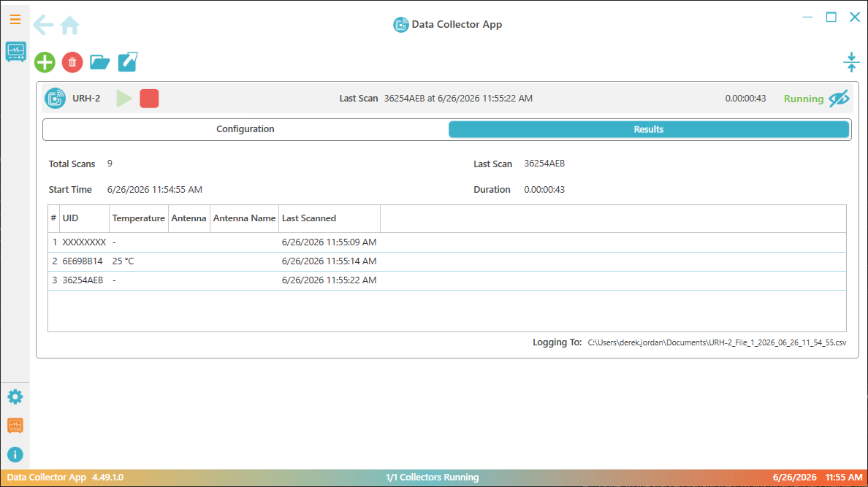
Task: Sort by the Temperature column header
Action: 138,218
